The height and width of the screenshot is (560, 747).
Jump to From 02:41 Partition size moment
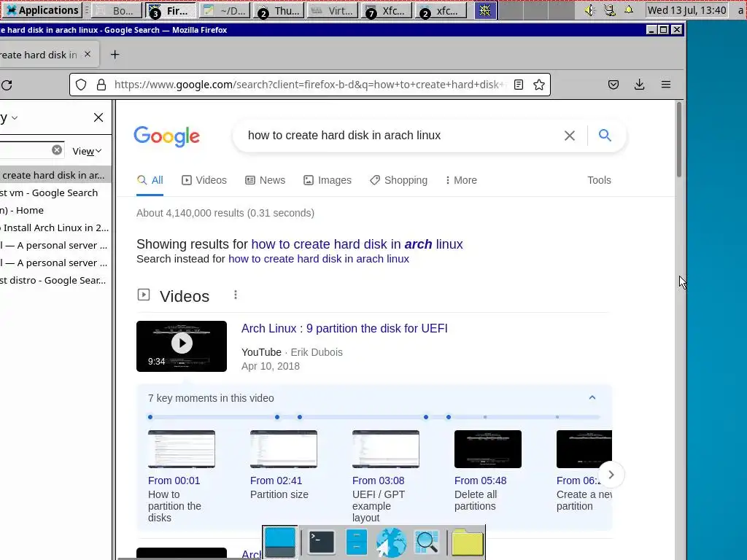[x=276, y=481]
